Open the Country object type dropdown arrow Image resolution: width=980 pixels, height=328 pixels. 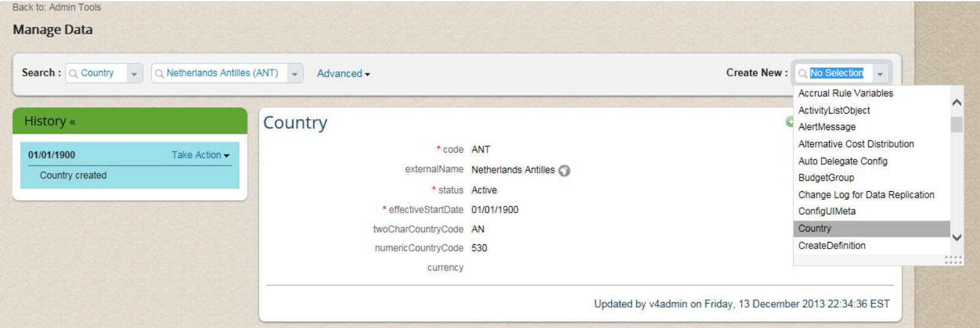click(x=134, y=73)
